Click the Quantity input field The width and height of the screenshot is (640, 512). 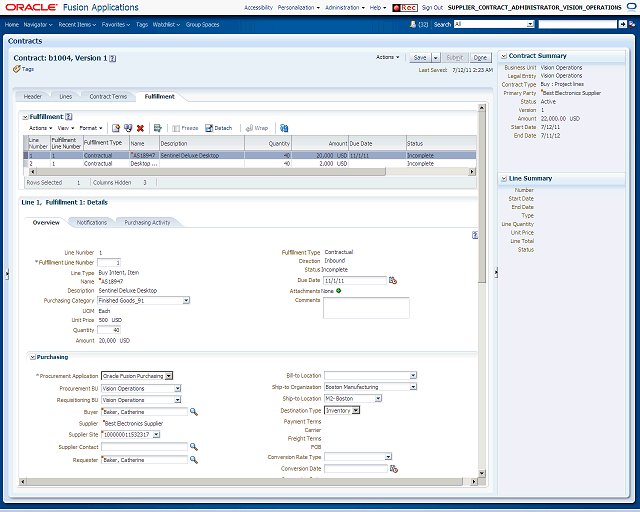click(x=109, y=330)
